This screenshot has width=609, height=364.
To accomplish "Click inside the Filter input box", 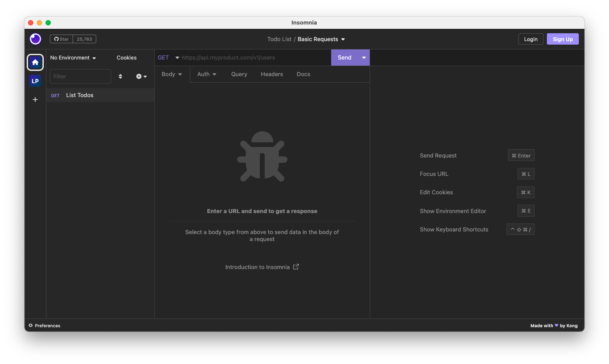I will (x=80, y=76).
